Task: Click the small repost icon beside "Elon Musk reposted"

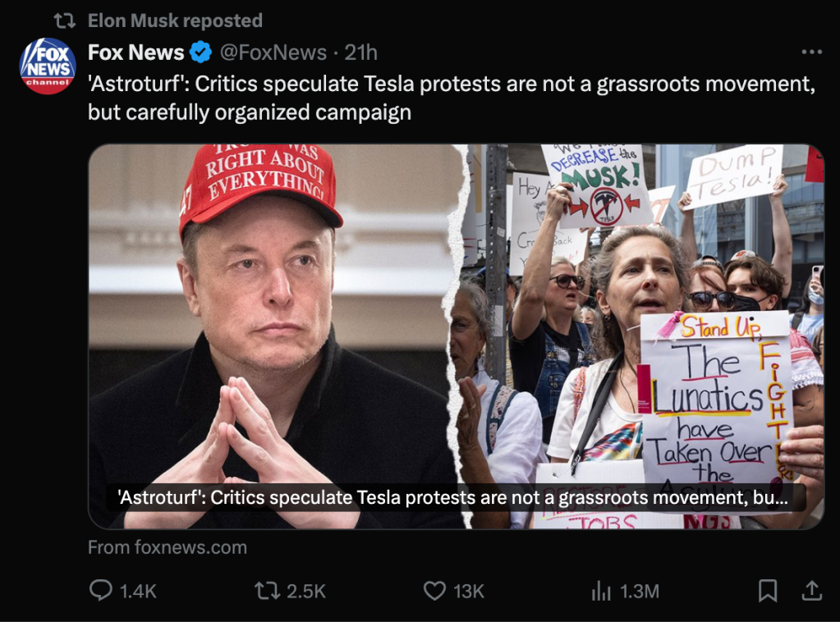Action: coord(64,21)
